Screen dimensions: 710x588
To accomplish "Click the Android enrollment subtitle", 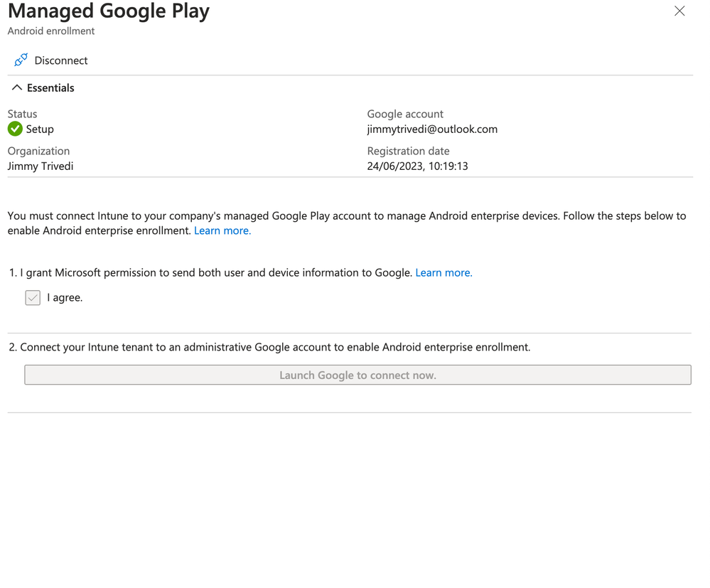I will coord(51,31).
